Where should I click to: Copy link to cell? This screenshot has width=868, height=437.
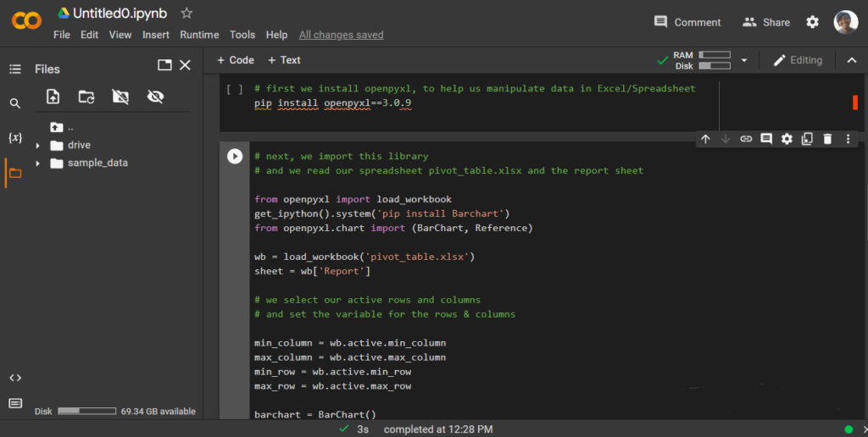[x=746, y=139]
